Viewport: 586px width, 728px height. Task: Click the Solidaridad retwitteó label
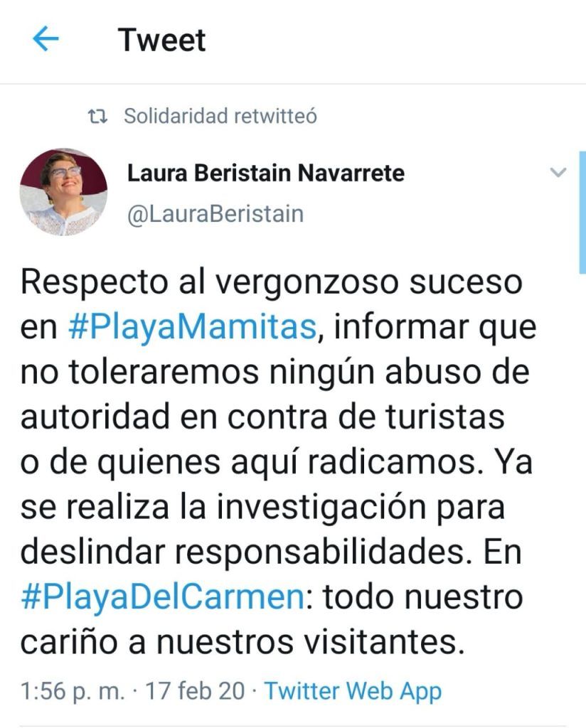[220, 116]
